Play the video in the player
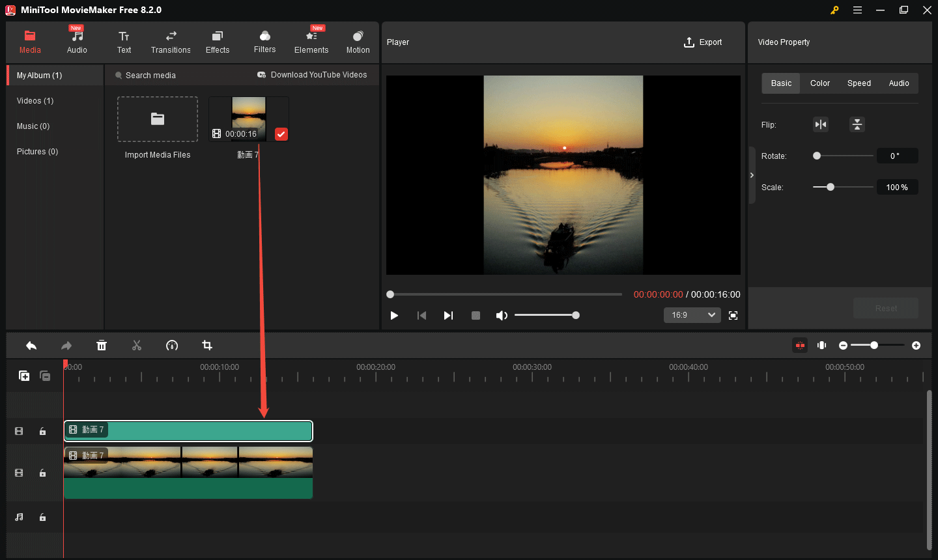Screen dimensions: 938x560 click(394, 316)
